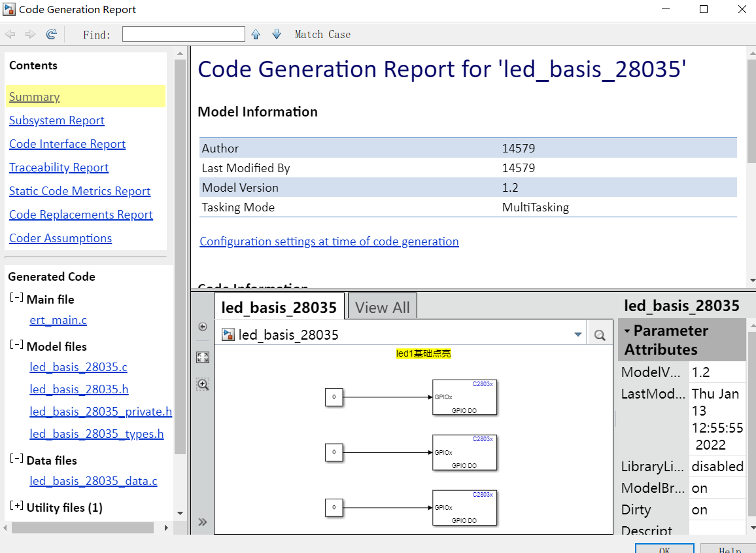Click the Model Version value 1.2

point(510,188)
